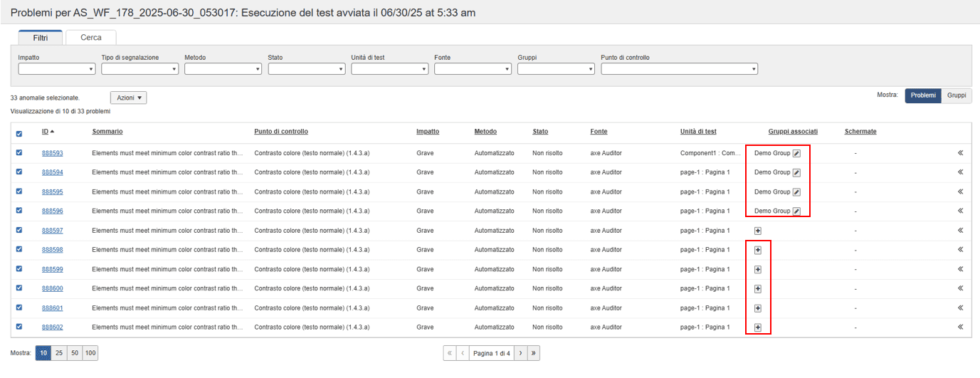Open the Azioni dropdown menu

[129, 98]
